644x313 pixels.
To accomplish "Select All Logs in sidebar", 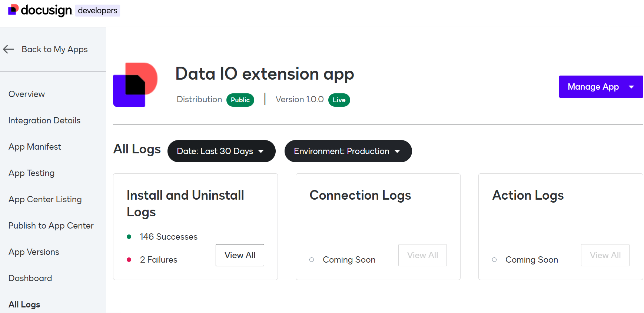I will tap(24, 304).
